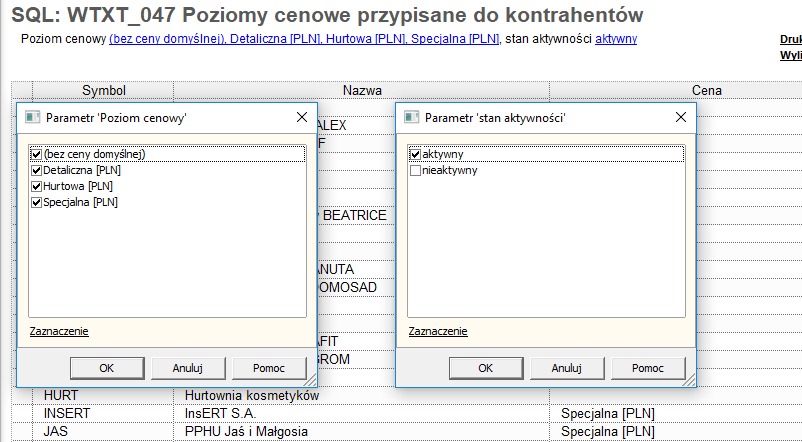Toggle the 'Detaliczna [PLN]' checkbox
The height and width of the screenshot is (442, 802).
pyautogui.click(x=36, y=170)
